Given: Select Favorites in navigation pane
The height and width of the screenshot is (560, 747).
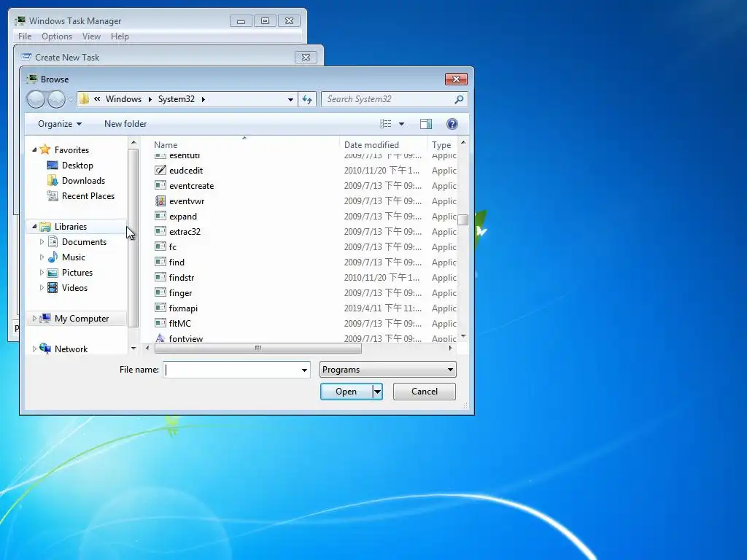Looking at the screenshot, I should pos(71,150).
